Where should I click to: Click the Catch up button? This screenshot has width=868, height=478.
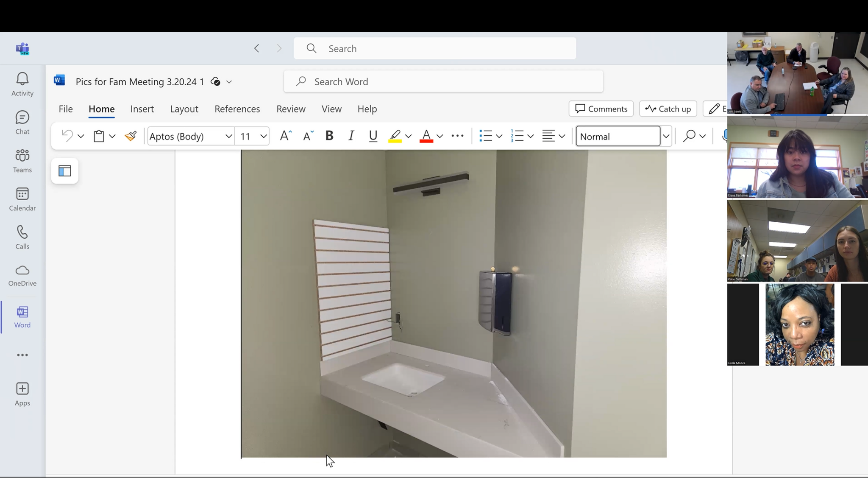tap(668, 109)
